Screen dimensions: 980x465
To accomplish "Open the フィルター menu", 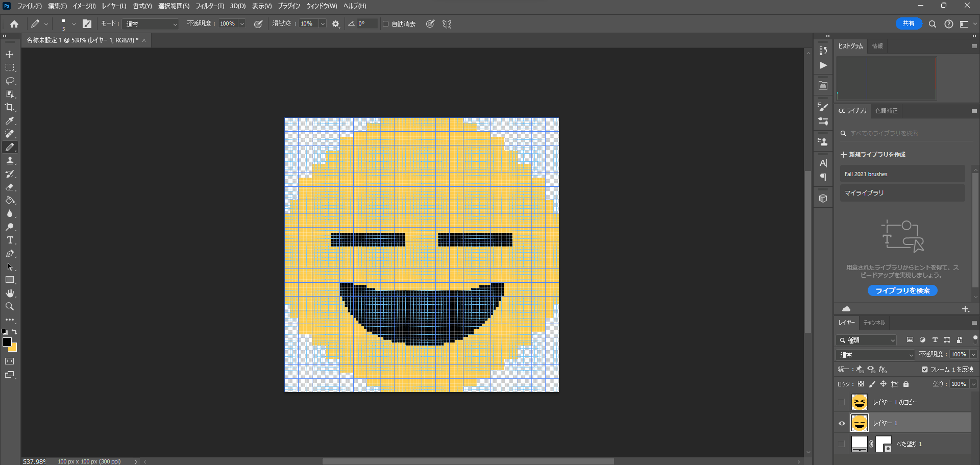I will [209, 6].
